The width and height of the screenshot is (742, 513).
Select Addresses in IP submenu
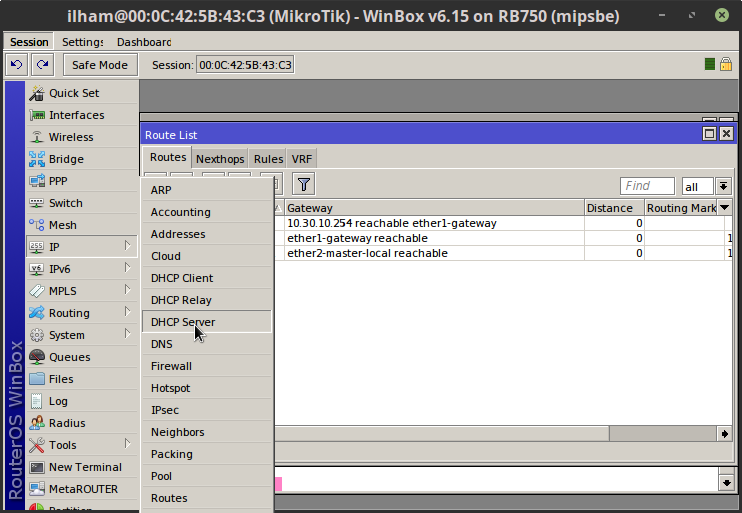[x=207, y=234]
